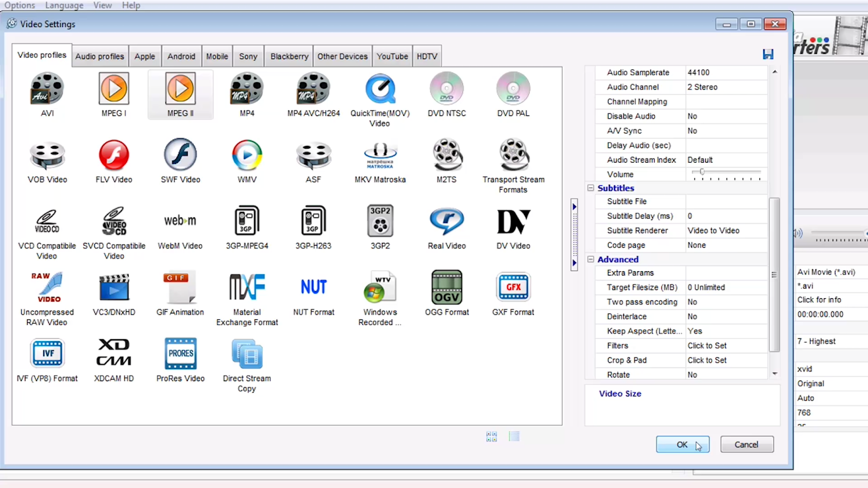Image resolution: width=868 pixels, height=488 pixels.
Task: Pick the SWF Video format
Action: point(181,161)
